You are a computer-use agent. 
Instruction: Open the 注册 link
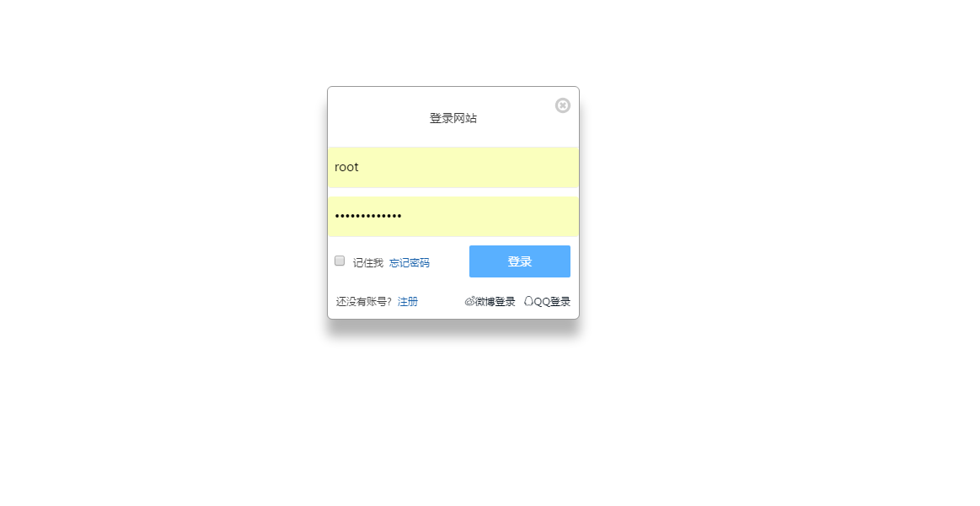[408, 301]
